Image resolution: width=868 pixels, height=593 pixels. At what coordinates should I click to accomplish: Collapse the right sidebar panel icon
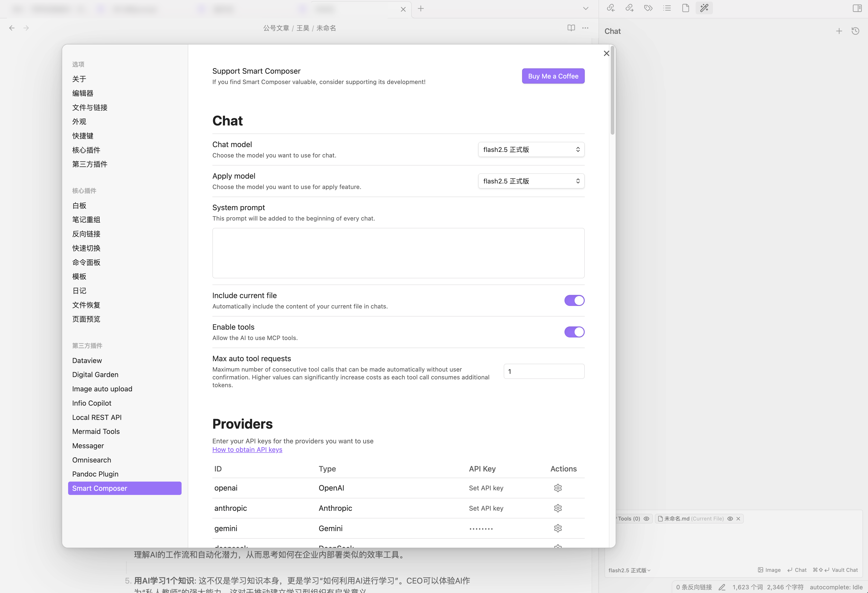click(x=857, y=8)
